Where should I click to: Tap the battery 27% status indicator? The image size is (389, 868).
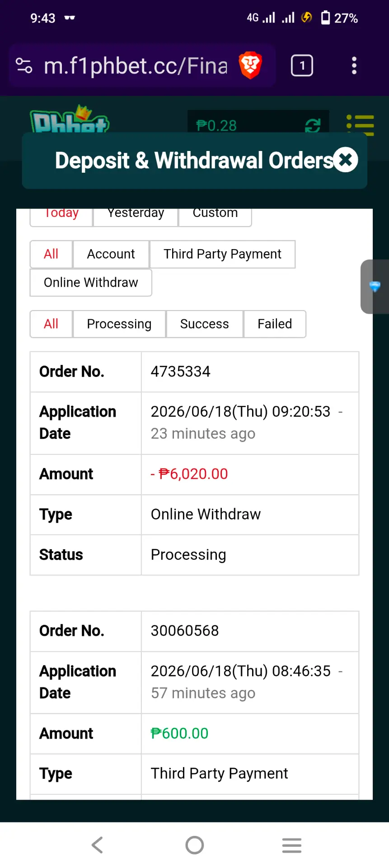click(x=339, y=18)
